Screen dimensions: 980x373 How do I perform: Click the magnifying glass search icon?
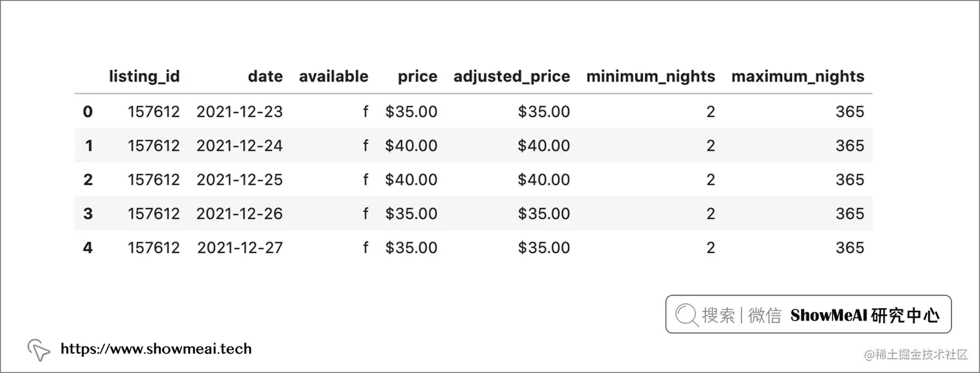click(x=686, y=315)
